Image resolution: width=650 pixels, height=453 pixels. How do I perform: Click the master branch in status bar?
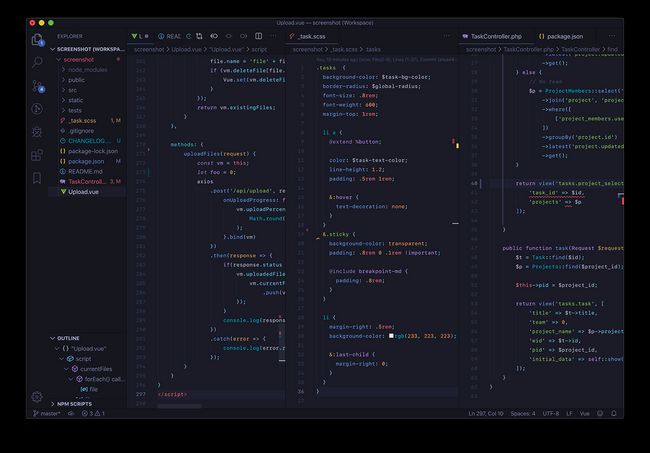(x=46, y=413)
